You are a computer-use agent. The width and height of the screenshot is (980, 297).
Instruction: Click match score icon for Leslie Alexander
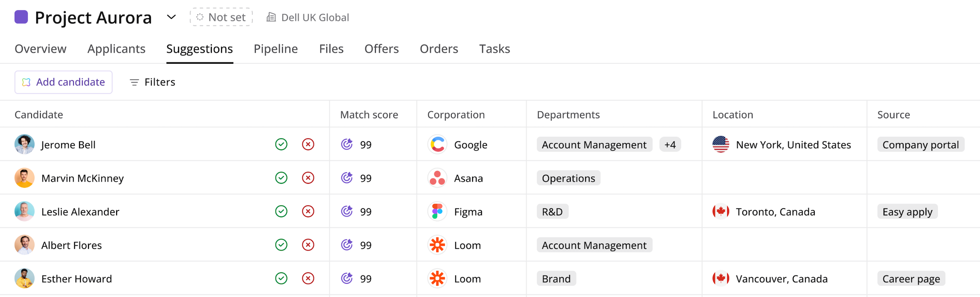(347, 211)
